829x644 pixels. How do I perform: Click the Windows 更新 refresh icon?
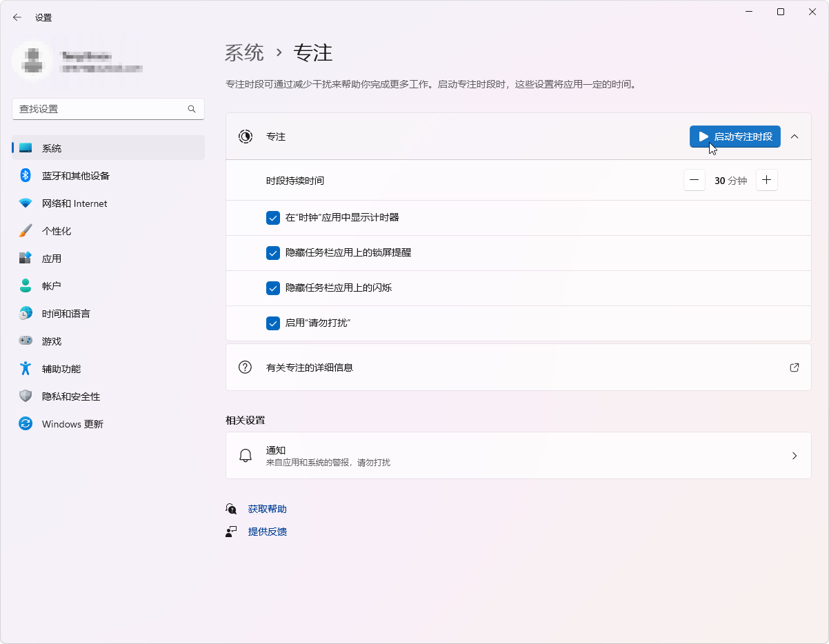click(26, 423)
